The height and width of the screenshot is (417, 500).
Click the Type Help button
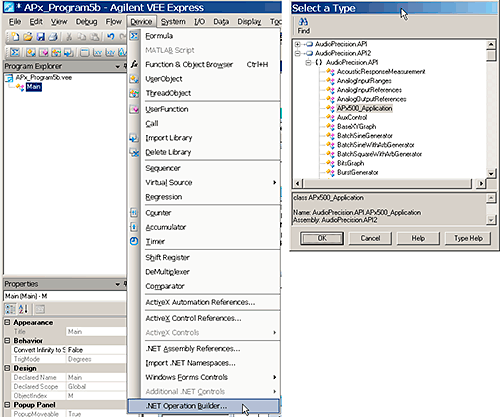[x=468, y=238]
